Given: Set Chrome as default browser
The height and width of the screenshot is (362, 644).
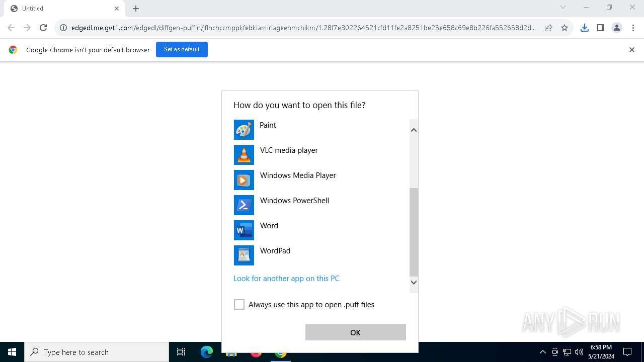Looking at the screenshot, I should coord(182,50).
